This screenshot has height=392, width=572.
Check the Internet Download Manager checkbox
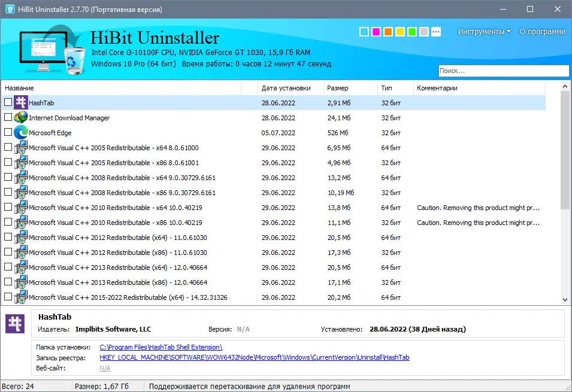[x=8, y=117]
